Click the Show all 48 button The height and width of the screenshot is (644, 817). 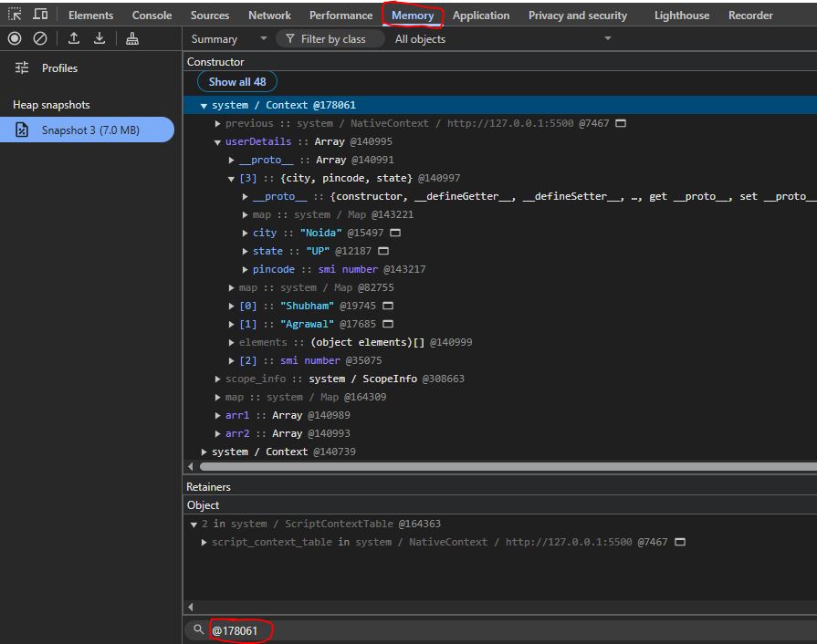click(237, 82)
